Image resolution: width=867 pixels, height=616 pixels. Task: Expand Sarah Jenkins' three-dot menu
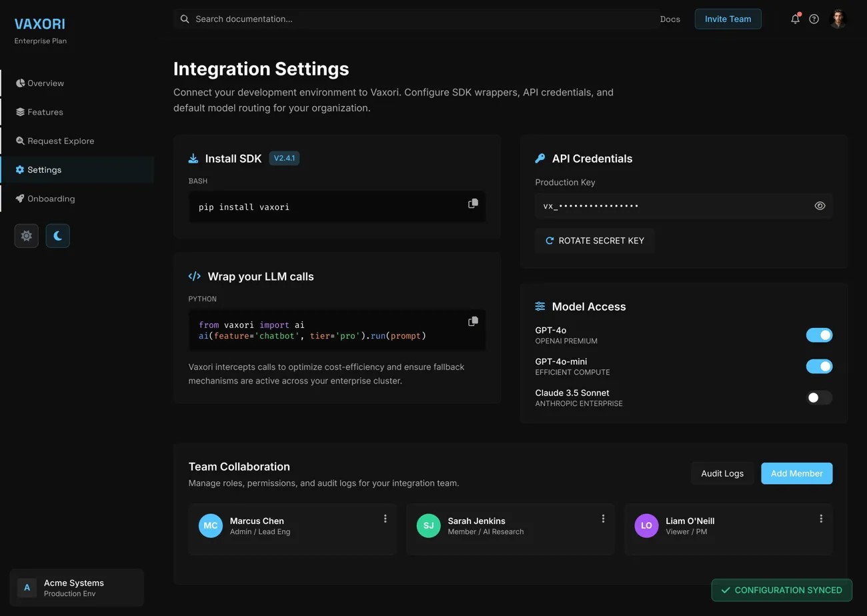603,519
